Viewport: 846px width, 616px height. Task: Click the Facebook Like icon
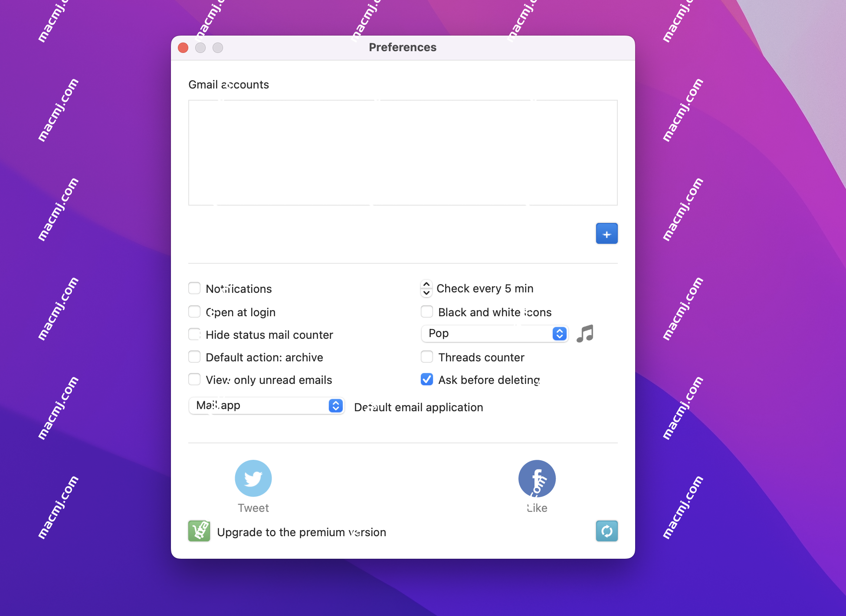[x=538, y=478]
